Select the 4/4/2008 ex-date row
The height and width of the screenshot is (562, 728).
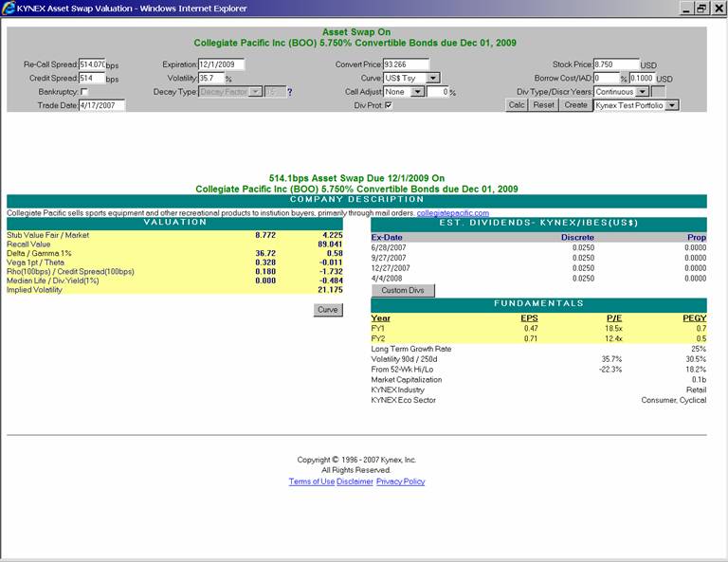(538, 279)
